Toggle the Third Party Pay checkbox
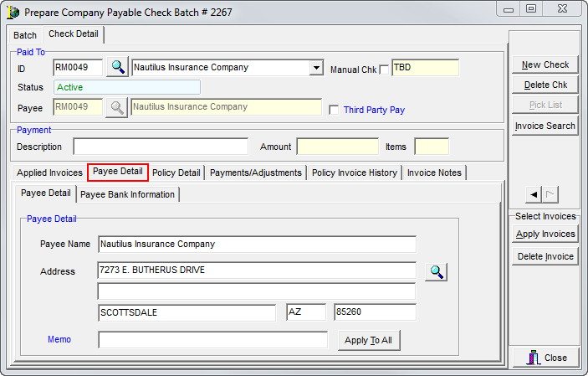Screen dimensions: 588x376 pos(335,110)
